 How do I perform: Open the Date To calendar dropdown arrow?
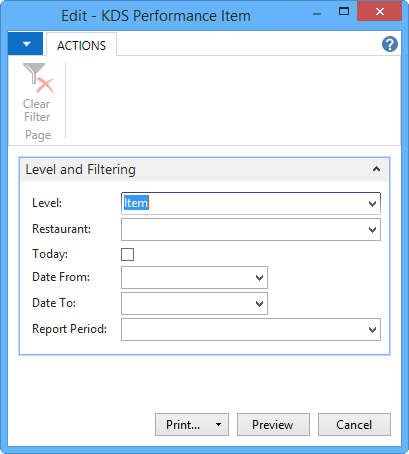point(259,303)
